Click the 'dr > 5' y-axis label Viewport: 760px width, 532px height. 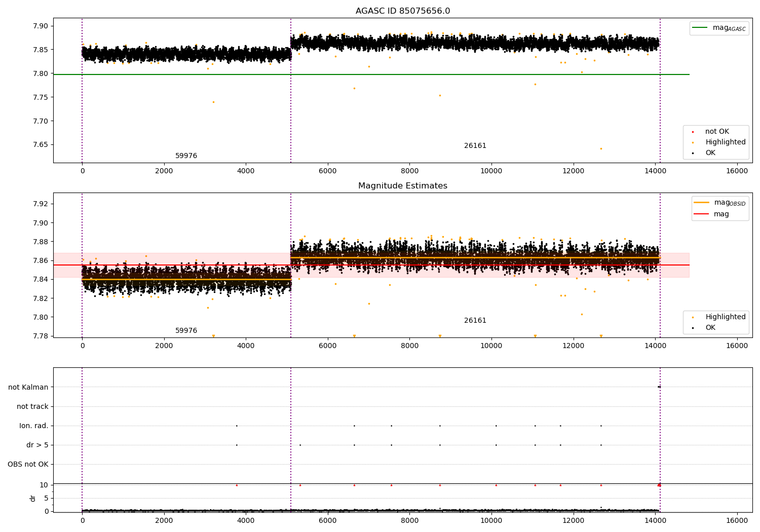click(37, 445)
